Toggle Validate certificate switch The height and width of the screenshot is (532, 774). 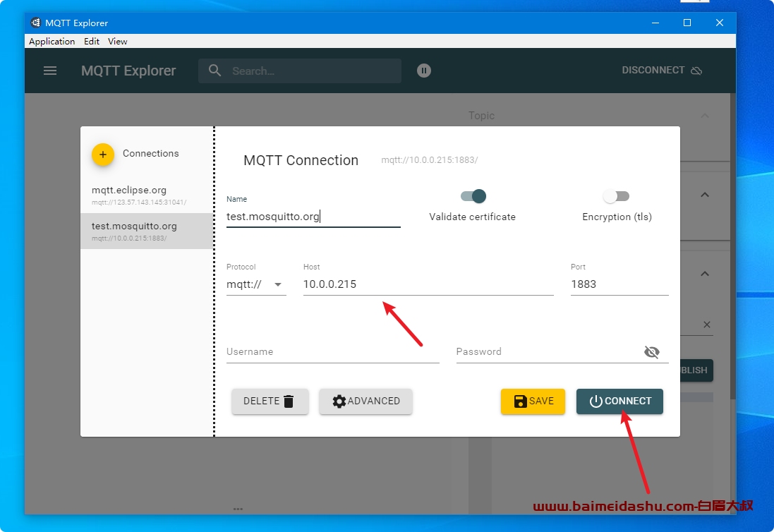click(473, 196)
